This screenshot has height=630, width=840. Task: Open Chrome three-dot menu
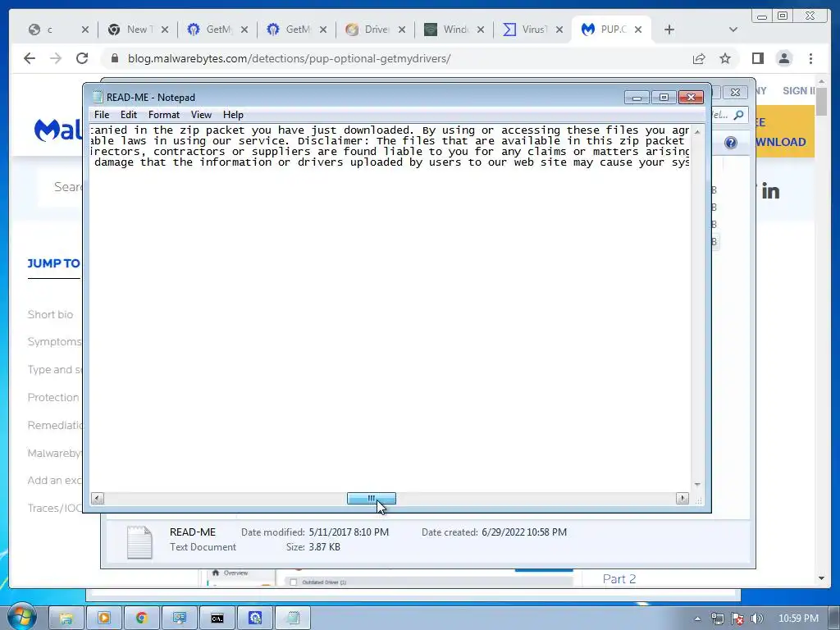tap(810, 58)
